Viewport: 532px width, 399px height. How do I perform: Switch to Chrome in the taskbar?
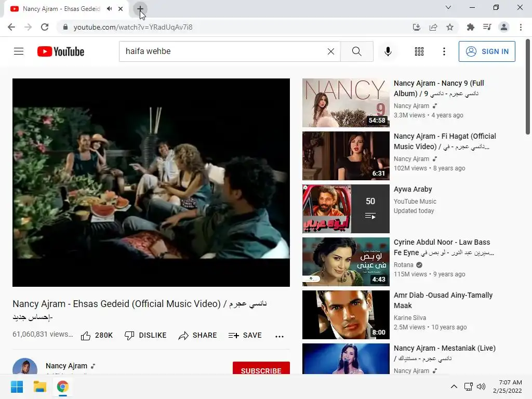click(x=62, y=387)
